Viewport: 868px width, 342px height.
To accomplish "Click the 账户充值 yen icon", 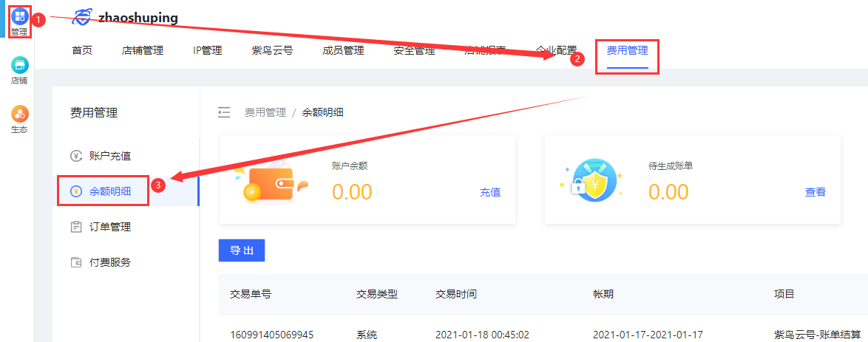I will [x=76, y=156].
